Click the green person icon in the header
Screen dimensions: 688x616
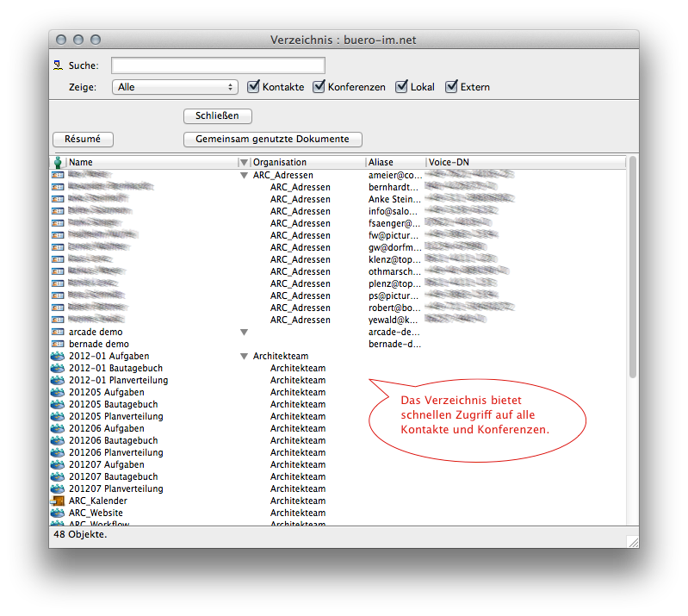58,162
